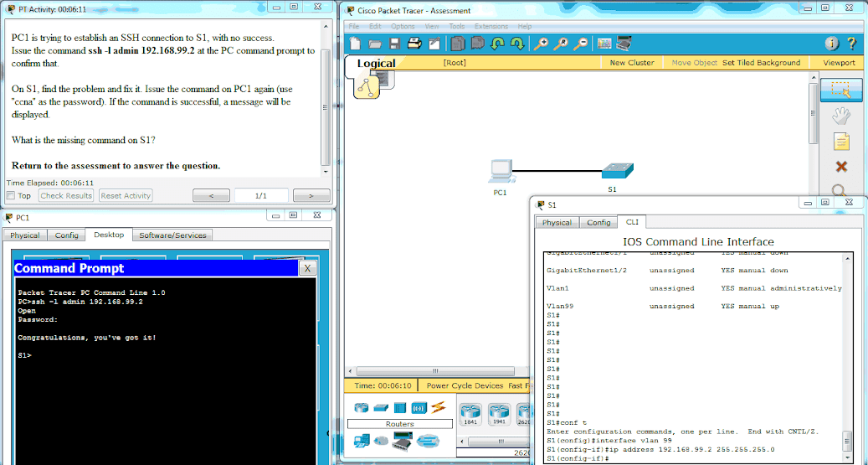This screenshot has width=868, height=465.
Task: Switch to Config tab in S1 window
Action: (598, 222)
